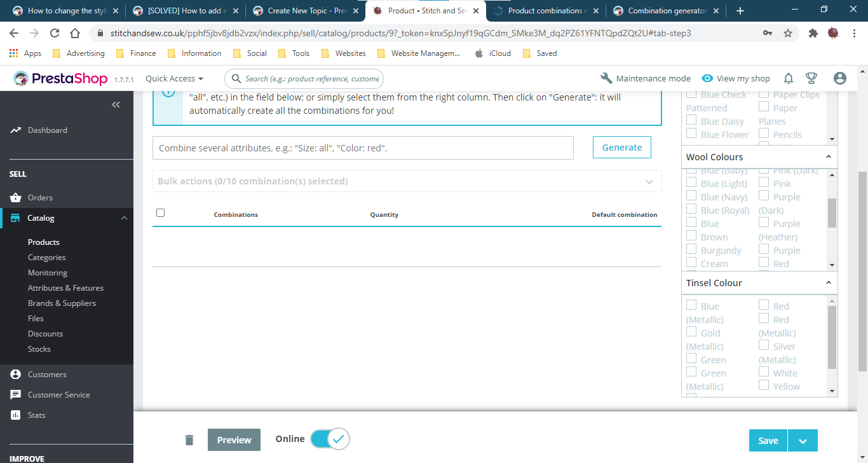Check Pink in Wool Colours
The image size is (868, 463).
click(764, 183)
